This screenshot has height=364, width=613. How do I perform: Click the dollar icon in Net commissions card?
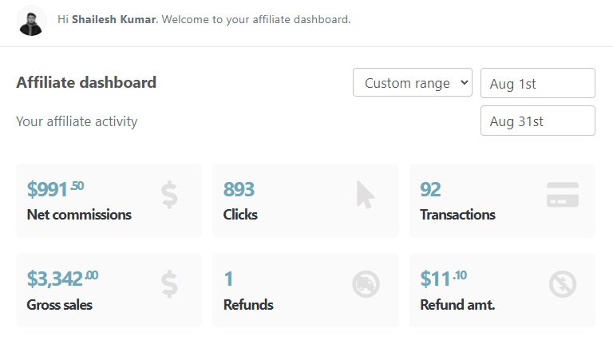(x=169, y=195)
